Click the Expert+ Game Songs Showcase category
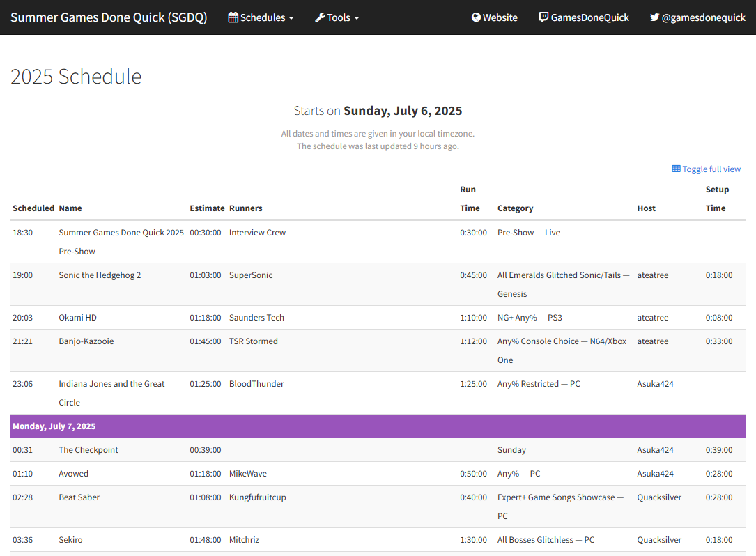Viewport: 756px width, 556px height. click(561, 507)
